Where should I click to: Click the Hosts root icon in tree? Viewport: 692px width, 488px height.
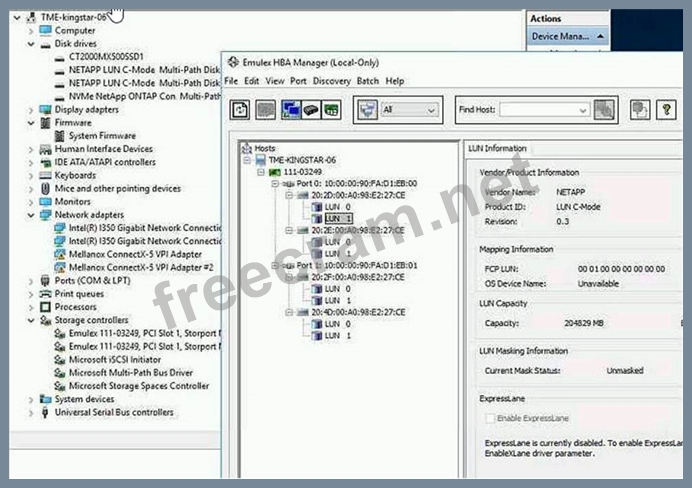click(247, 148)
